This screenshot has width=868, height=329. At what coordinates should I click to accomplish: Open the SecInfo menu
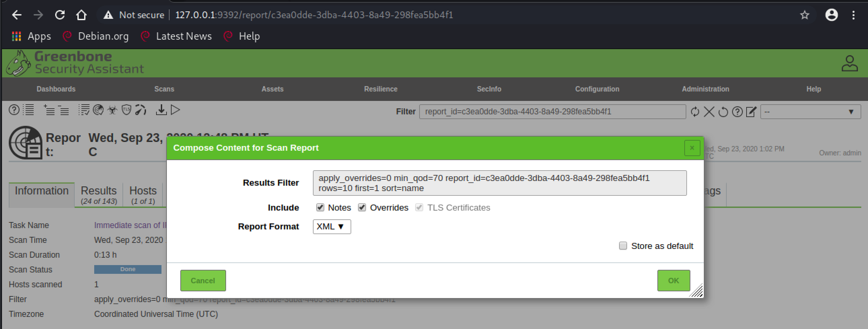click(489, 89)
